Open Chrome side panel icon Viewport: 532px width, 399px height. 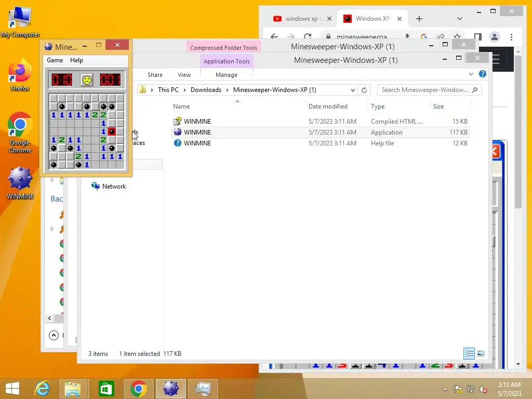click(478, 37)
